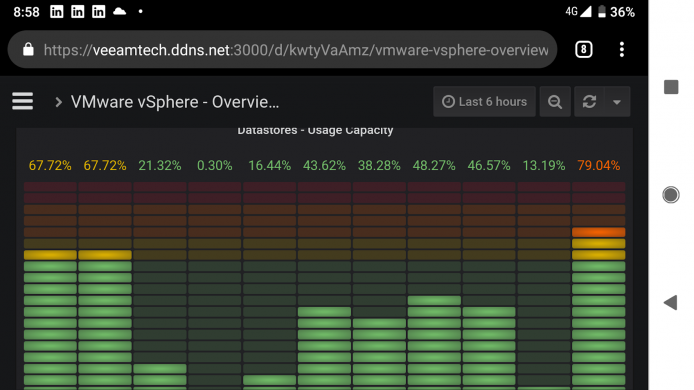Open the Chrome three-dot overflow menu
This screenshot has height=390, width=694.
622,50
